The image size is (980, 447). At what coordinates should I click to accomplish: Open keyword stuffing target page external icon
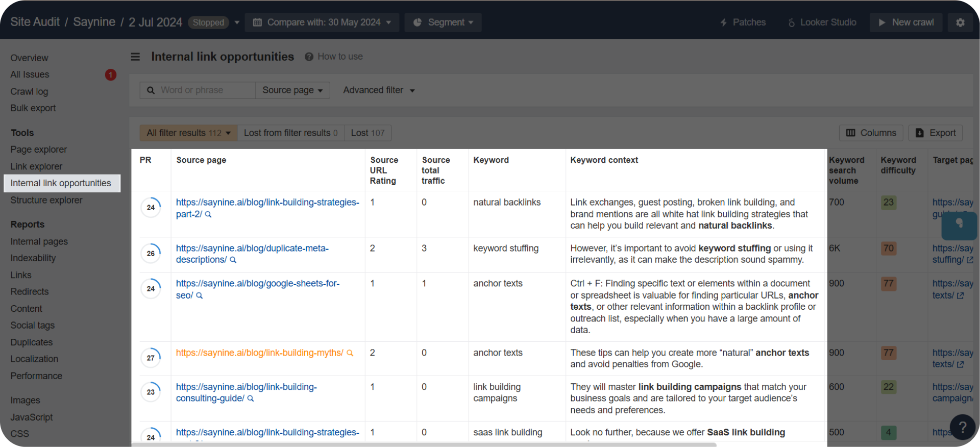(970, 260)
